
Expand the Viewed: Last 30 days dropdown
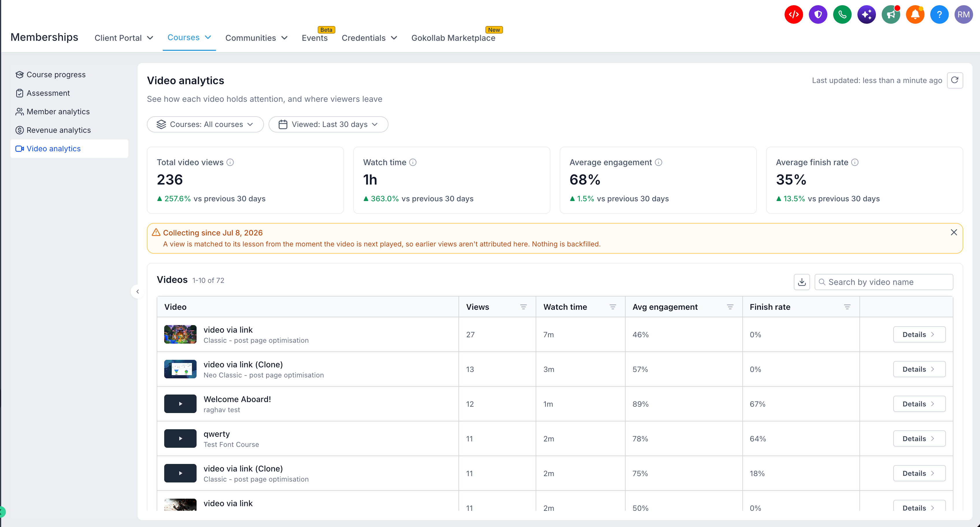coord(328,124)
